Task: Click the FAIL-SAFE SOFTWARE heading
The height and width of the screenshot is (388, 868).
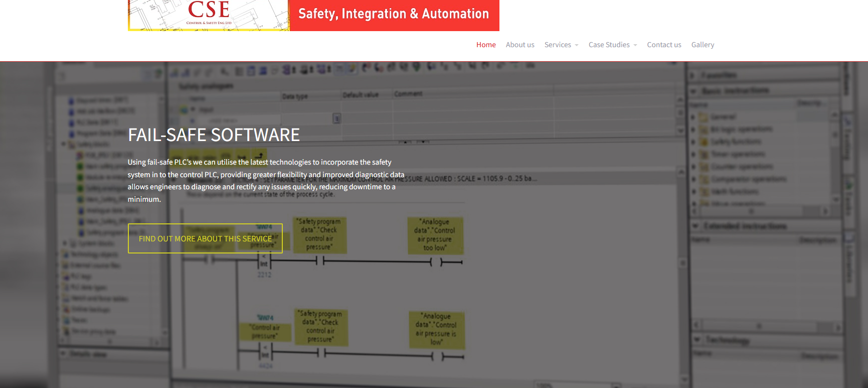Action: (x=214, y=135)
